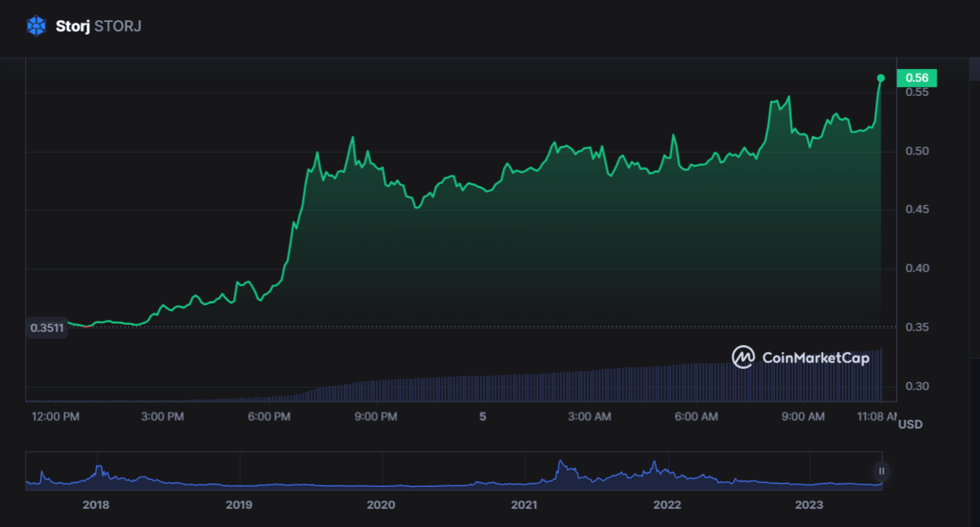
Task: Click the green endpoint dot on the price line
Action: [881, 78]
